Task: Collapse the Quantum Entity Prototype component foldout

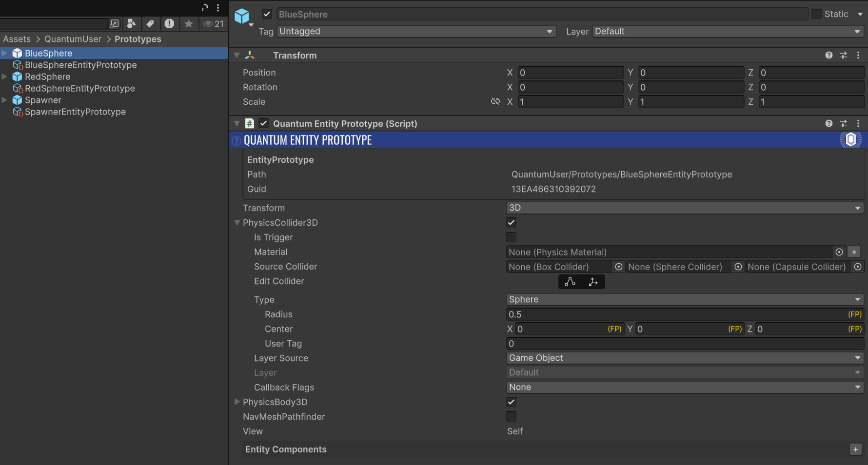Action: (237, 123)
